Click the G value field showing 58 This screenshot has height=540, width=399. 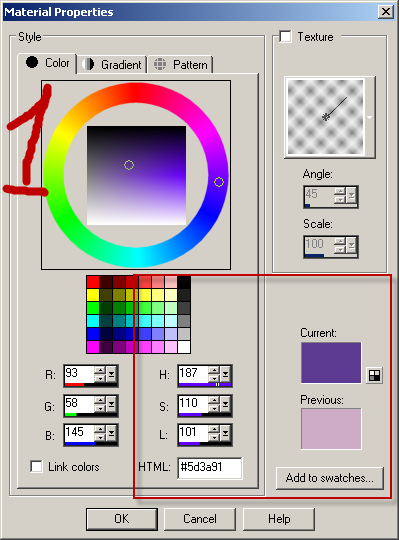pos(79,403)
